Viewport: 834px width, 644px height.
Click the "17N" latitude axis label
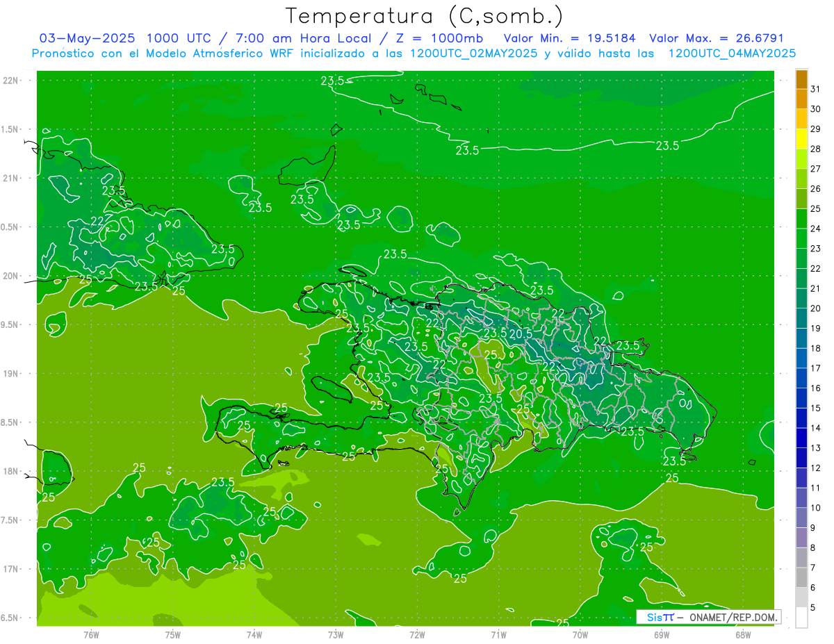coord(10,569)
